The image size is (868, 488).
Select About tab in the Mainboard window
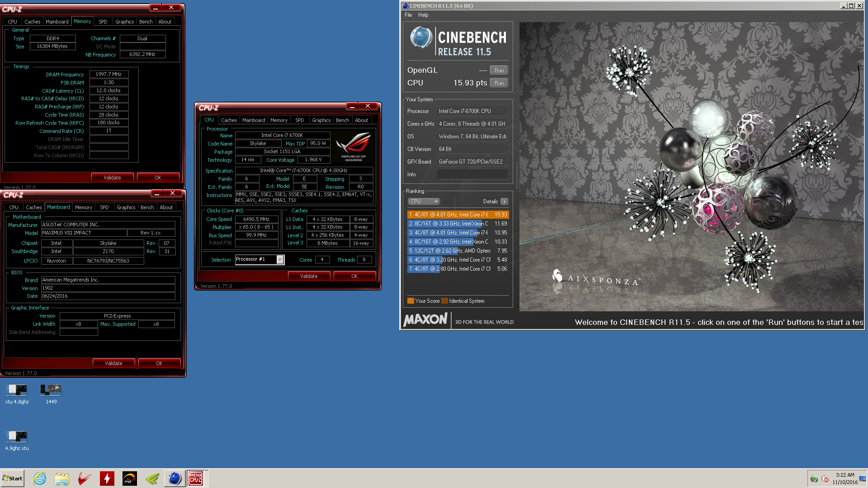(x=166, y=207)
